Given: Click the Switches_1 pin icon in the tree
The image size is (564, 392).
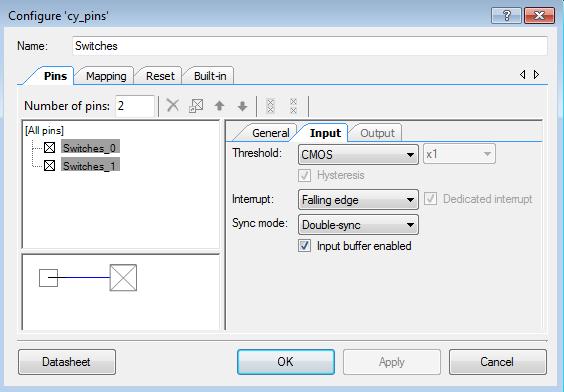Looking at the screenshot, I should (x=49, y=165).
